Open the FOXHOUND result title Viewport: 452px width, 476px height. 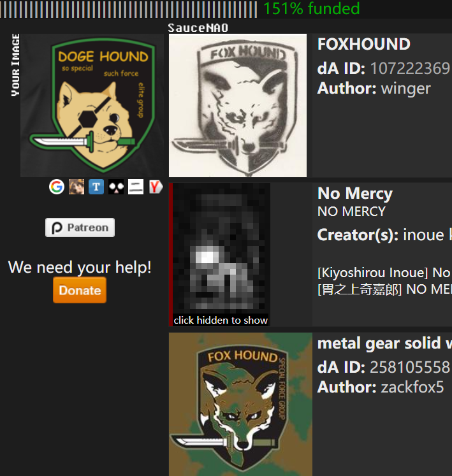364,45
